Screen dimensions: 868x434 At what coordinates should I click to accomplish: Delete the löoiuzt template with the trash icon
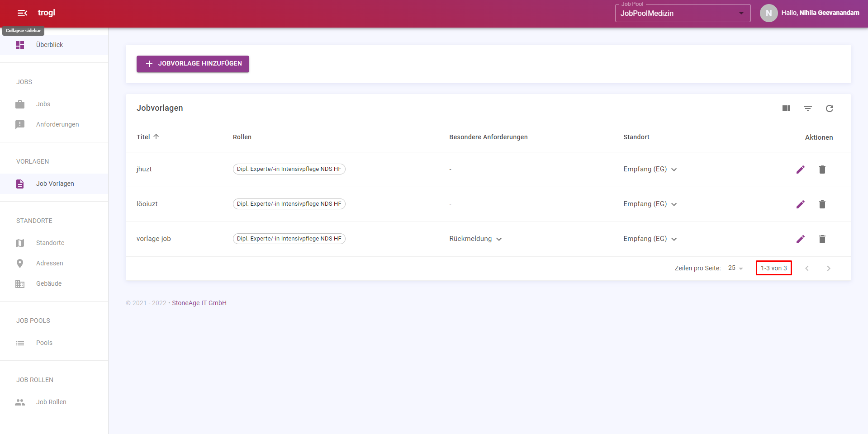tap(822, 204)
